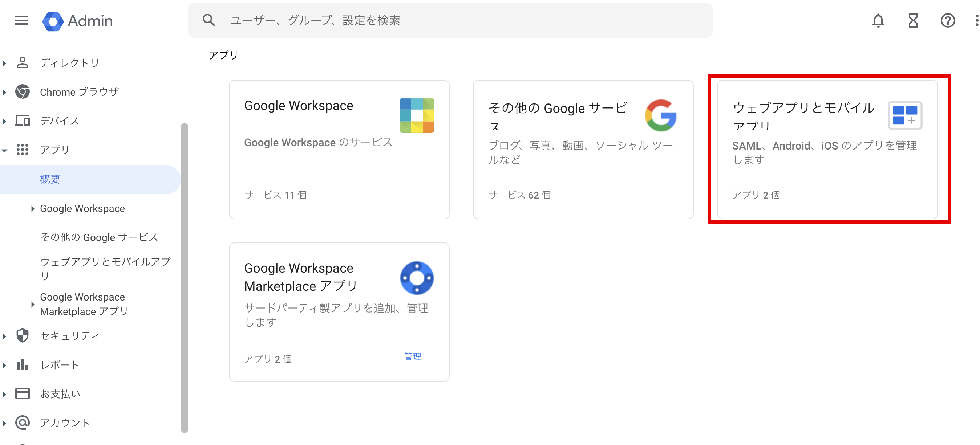Collapse the アプリ sidebar section

pos(5,150)
